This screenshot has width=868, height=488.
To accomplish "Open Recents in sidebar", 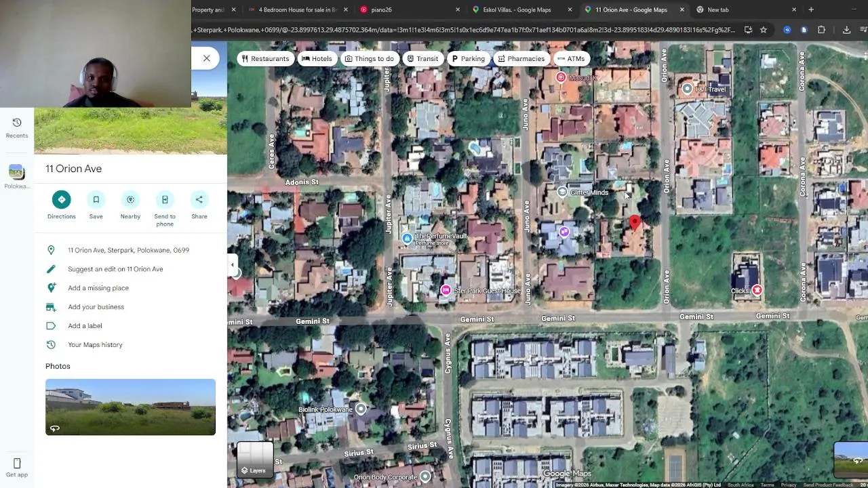I will pyautogui.click(x=17, y=127).
